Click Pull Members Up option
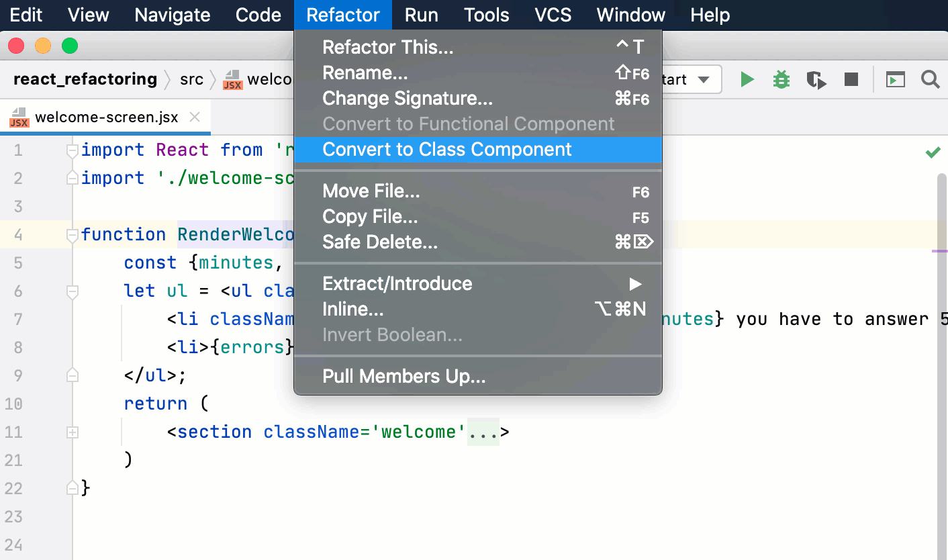The width and height of the screenshot is (948, 560). (404, 376)
